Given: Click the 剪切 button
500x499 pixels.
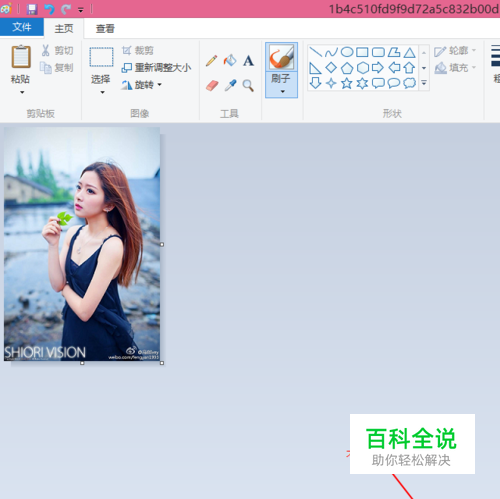Looking at the screenshot, I should point(57,50).
